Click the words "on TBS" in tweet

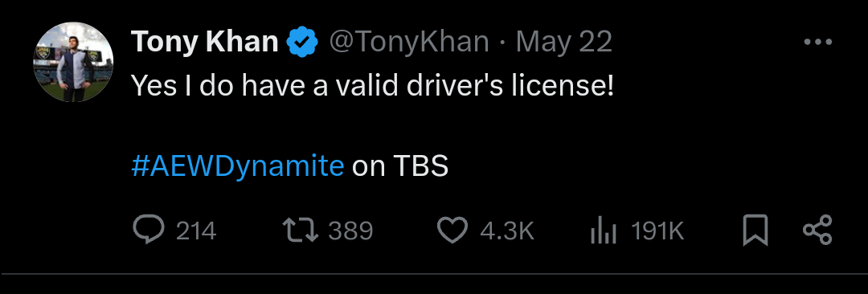pyautogui.click(x=400, y=166)
